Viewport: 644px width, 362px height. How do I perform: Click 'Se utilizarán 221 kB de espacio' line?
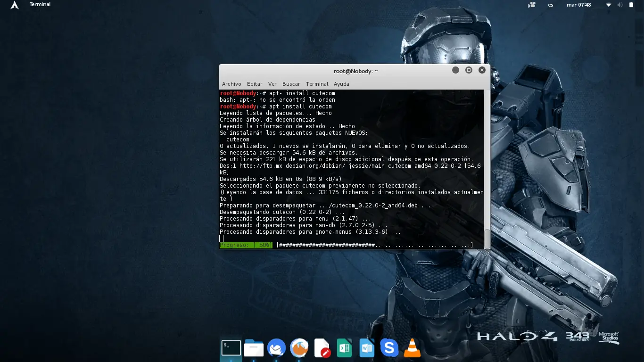(347, 159)
